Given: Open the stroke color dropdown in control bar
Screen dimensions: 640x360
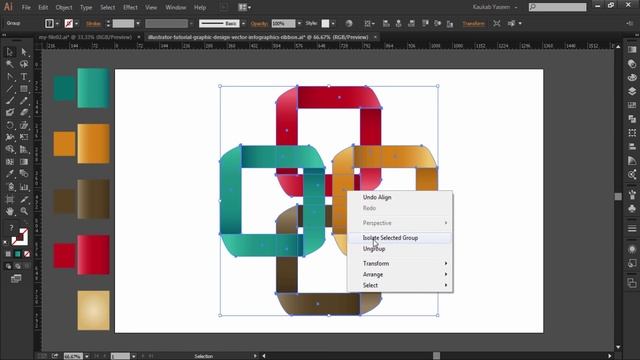Looking at the screenshot, I should coord(76,24).
